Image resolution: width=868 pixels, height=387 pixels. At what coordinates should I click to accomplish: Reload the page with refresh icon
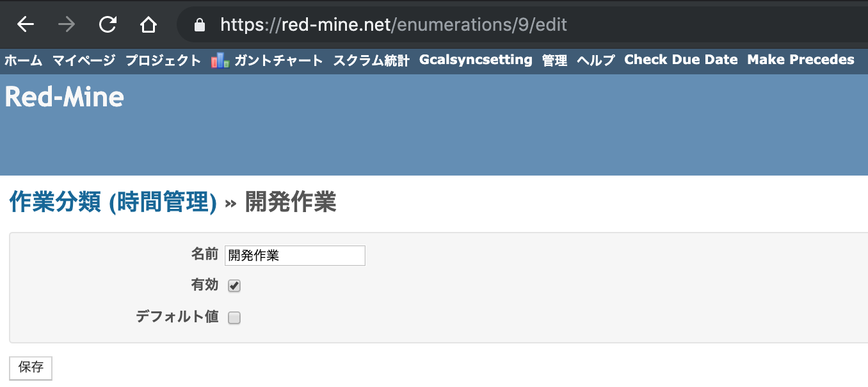point(108,25)
